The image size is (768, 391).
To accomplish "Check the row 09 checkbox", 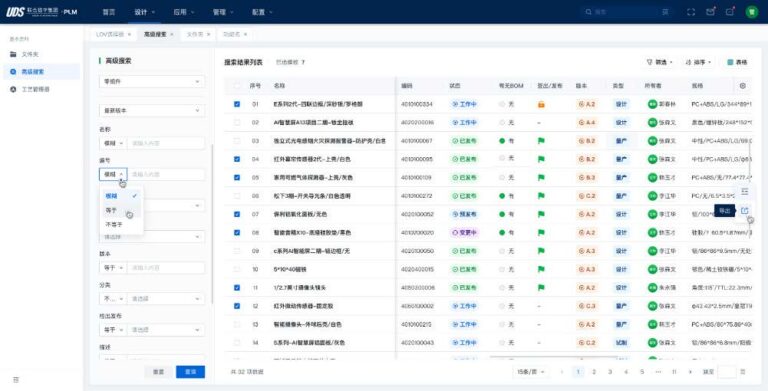I will [x=237, y=251].
